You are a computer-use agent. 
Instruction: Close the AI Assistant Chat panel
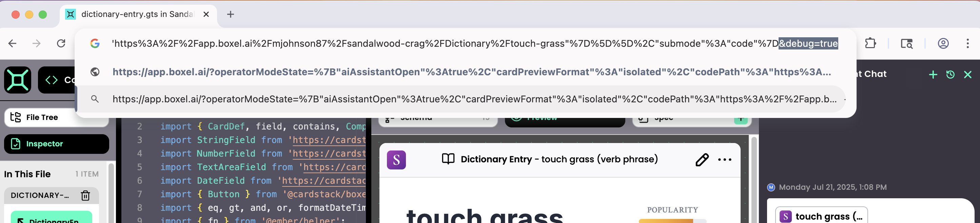coord(968,75)
